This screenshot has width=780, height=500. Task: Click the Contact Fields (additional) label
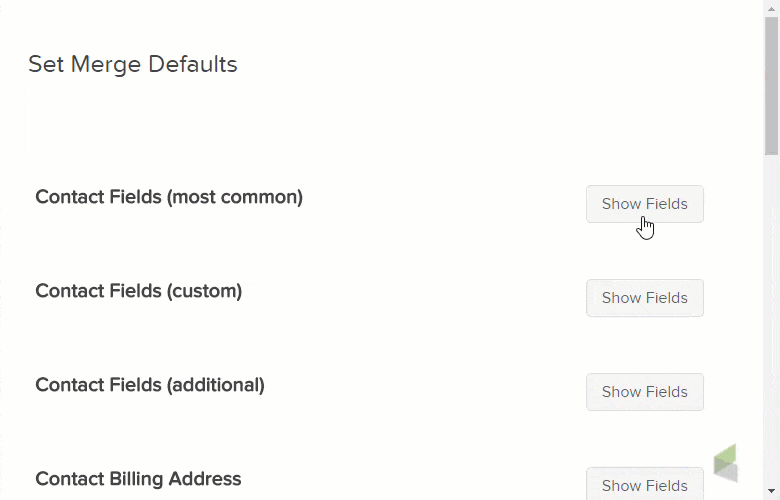click(x=150, y=385)
